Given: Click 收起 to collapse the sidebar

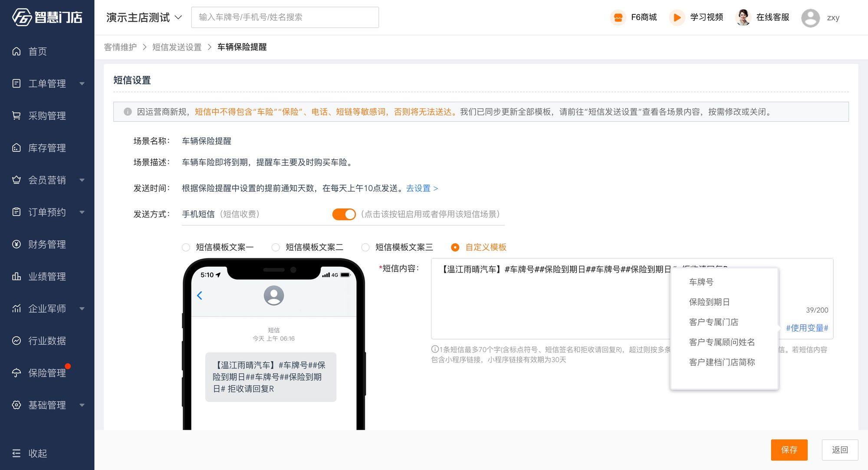Looking at the screenshot, I should pyautogui.click(x=38, y=453).
